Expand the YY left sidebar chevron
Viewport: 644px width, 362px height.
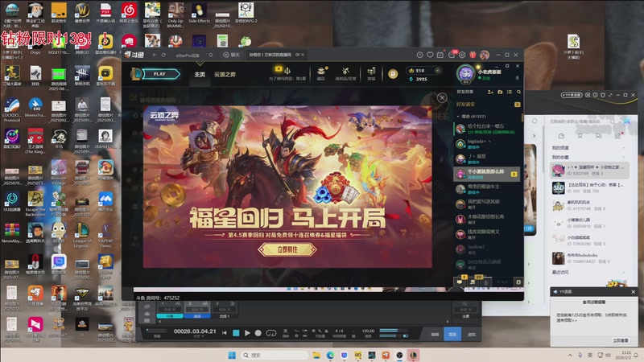click(534, 136)
